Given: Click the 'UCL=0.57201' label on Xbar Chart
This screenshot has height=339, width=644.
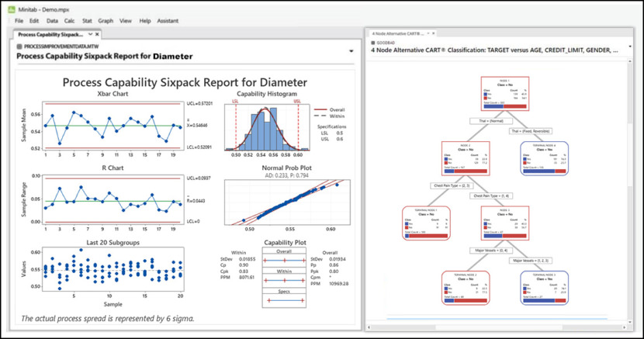Looking at the screenshot, I should pos(199,104).
